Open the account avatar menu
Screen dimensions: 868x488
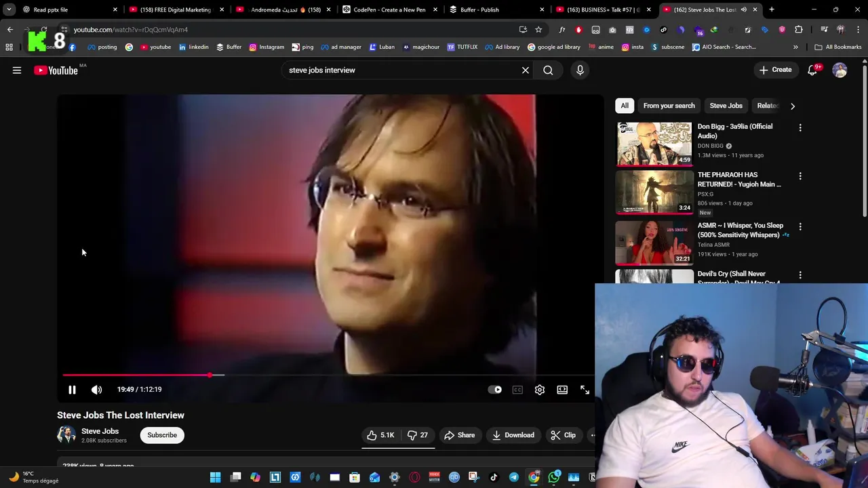840,70
